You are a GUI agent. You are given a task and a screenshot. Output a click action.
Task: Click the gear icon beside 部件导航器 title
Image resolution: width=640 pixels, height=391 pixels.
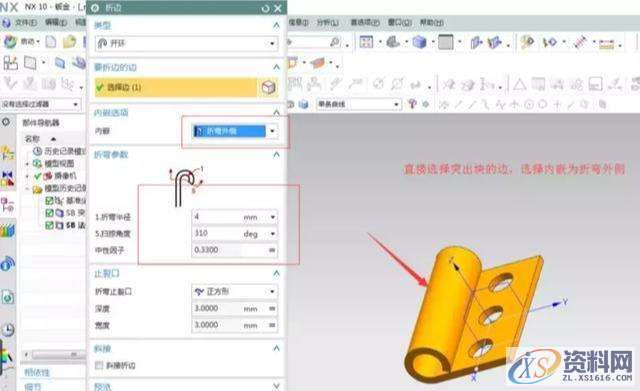7,122
